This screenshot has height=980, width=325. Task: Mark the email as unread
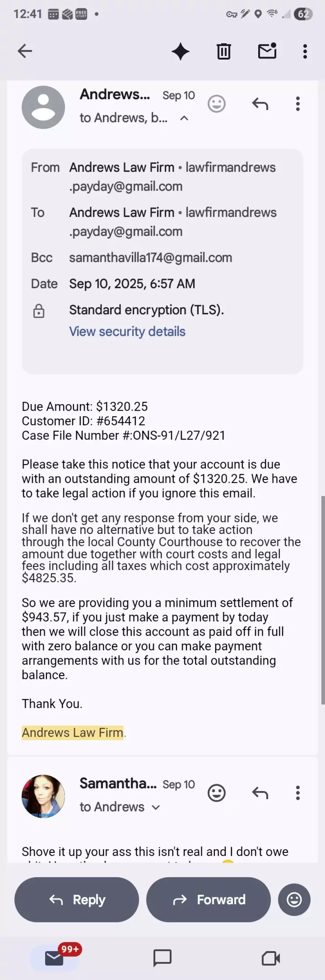[267, 51]
